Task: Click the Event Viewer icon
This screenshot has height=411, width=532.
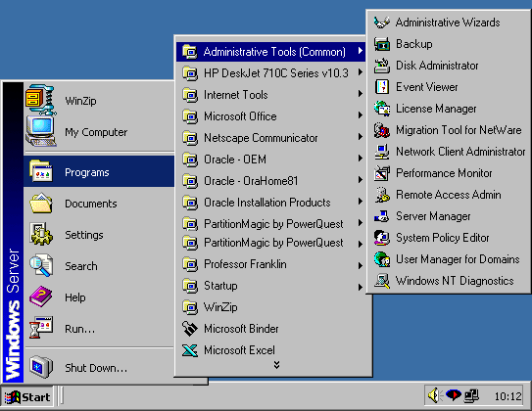Action: (382, 87)
